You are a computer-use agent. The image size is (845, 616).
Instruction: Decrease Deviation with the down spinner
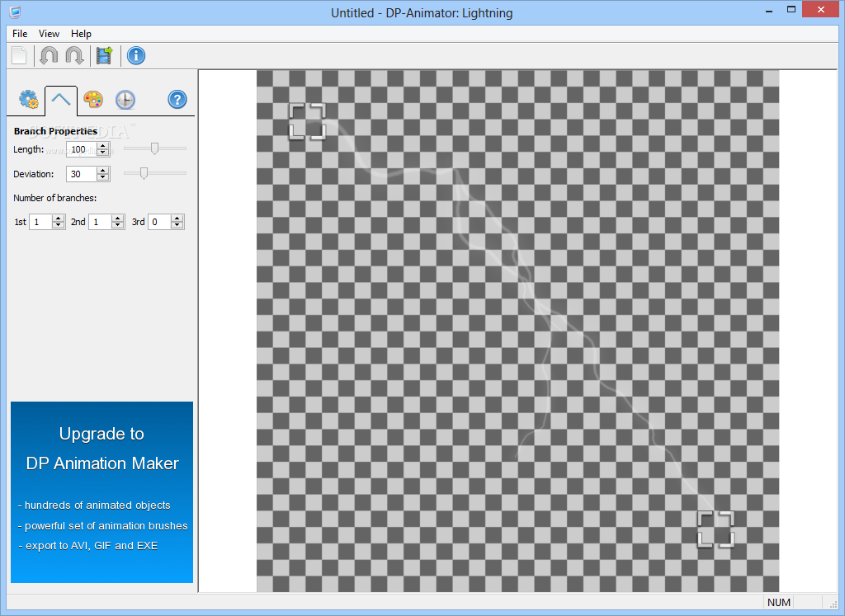click(103, 177)
